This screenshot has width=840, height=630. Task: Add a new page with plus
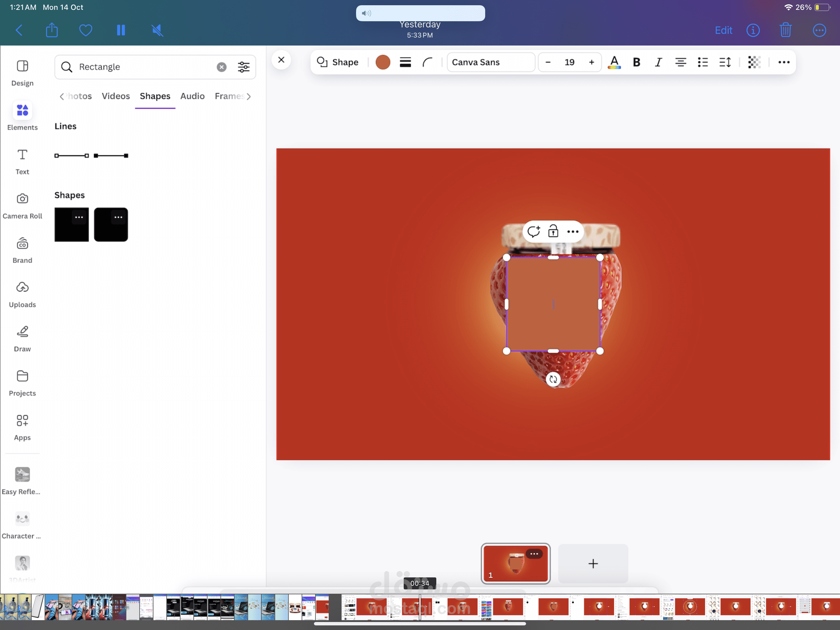coord(593,564)
